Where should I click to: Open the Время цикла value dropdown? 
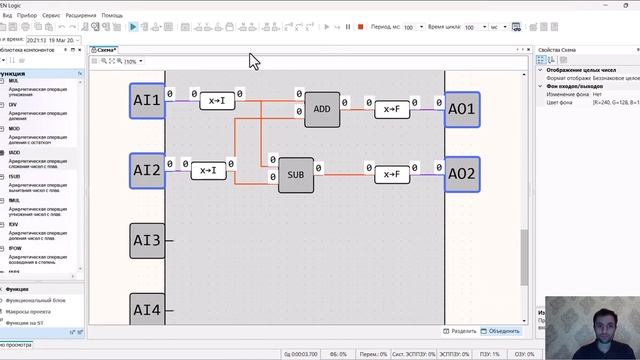tap(484, 27)
